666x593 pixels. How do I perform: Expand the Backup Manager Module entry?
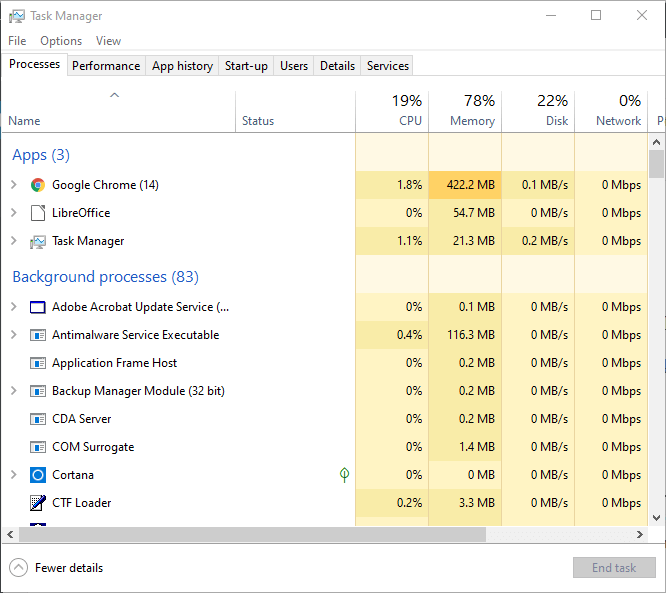14,391
